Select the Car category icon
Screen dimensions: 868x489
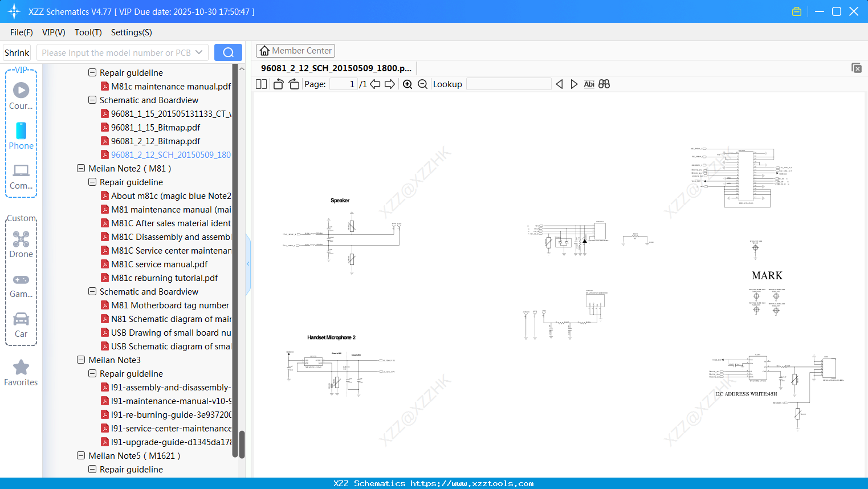coord(21,325)
